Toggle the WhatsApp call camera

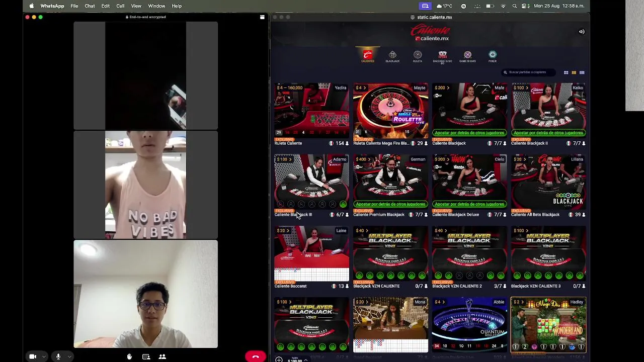(33, 356)
